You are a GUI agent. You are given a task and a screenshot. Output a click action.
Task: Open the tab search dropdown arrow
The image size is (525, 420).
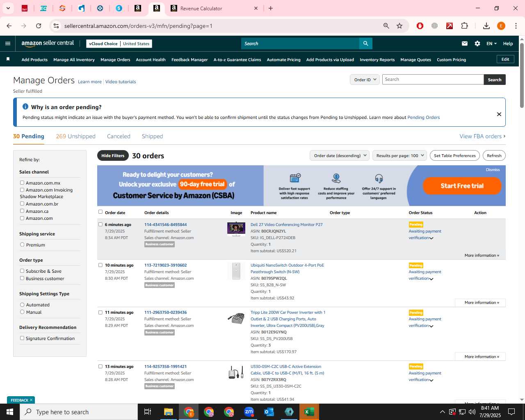(x=8, y=8)
